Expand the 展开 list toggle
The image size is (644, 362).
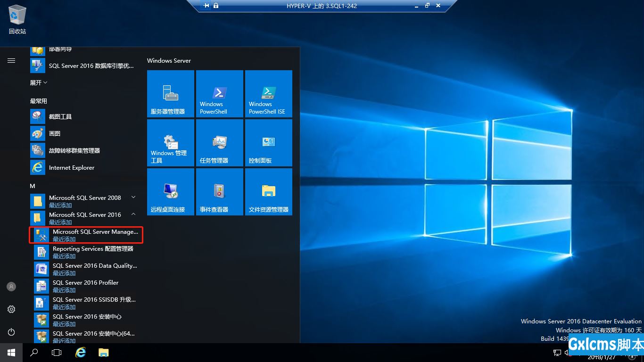[39, 82]
